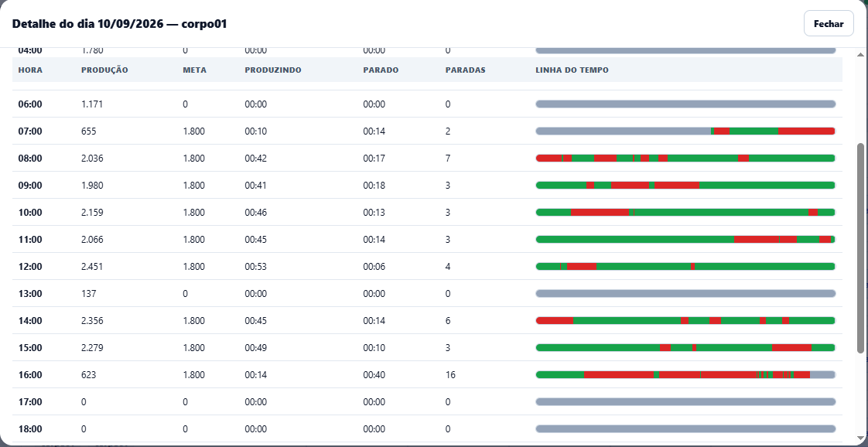This screenshot has height=447, width=868.
Task: Click production value 623
Action: [88, 375]
